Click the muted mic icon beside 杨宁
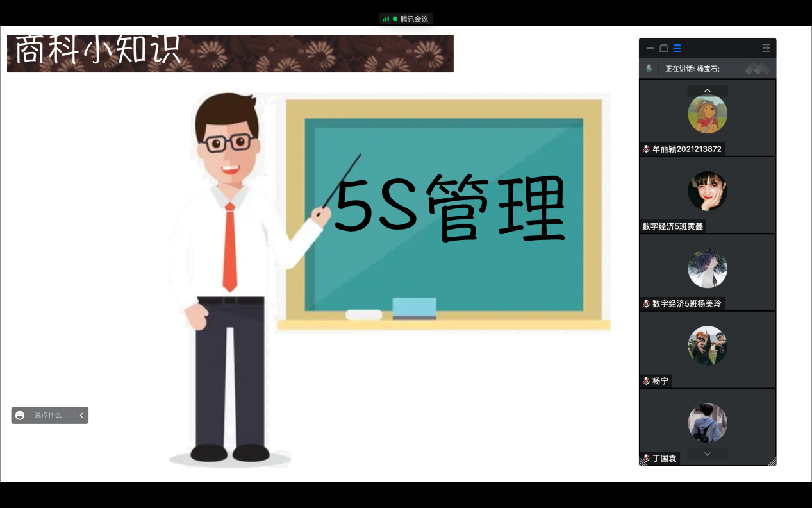 click(646, 381)
